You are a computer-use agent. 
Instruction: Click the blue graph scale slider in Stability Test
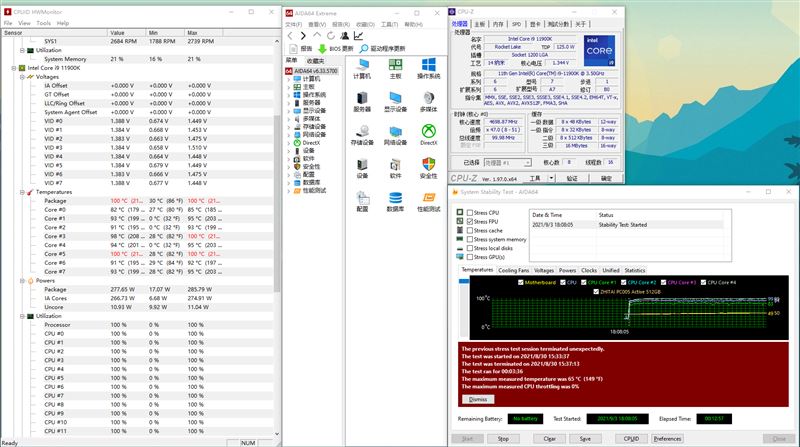464,281
